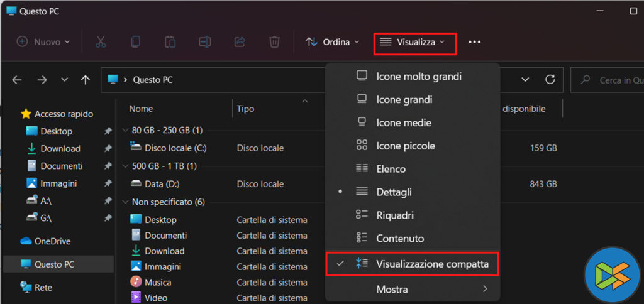Image resolution: width=644 pixels, height=304 pixels.
Task: Click the Share icon in toolbar
Action: [239, 42]
